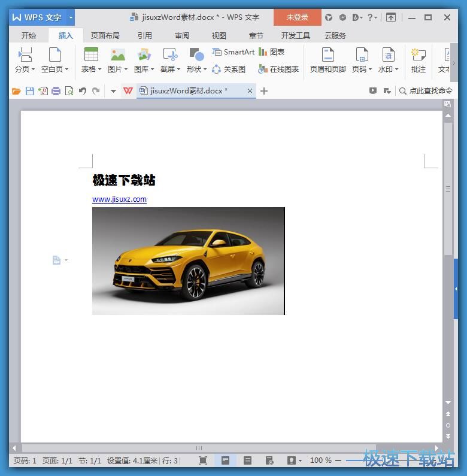Go to WPS home via red W icon

tap(128, 91)
